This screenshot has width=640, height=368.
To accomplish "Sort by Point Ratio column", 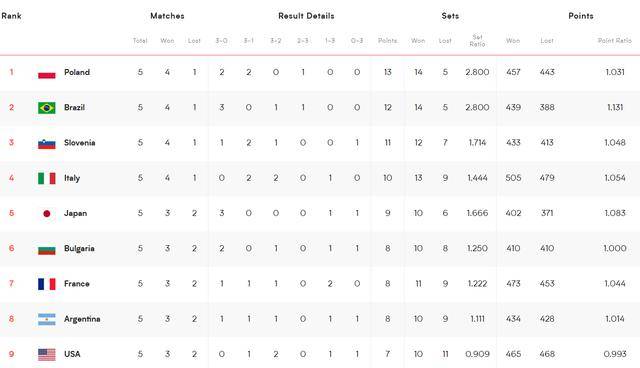I will [x=615, y=40].
